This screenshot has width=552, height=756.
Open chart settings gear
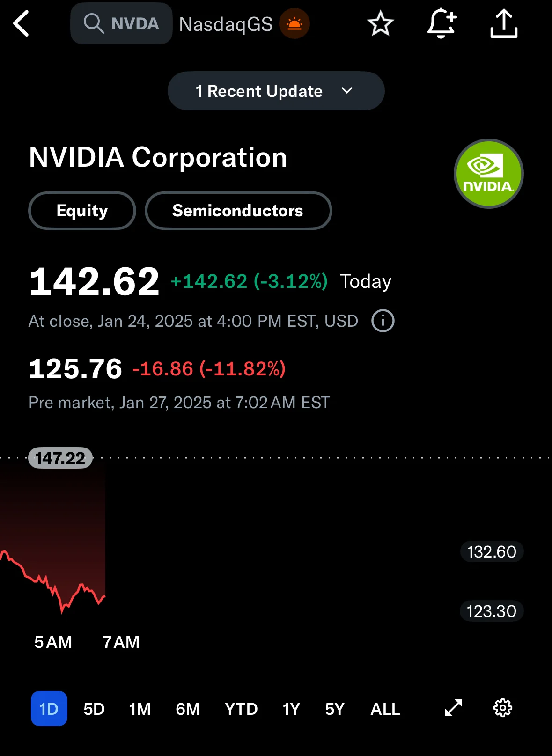click(x=503, y=708)
